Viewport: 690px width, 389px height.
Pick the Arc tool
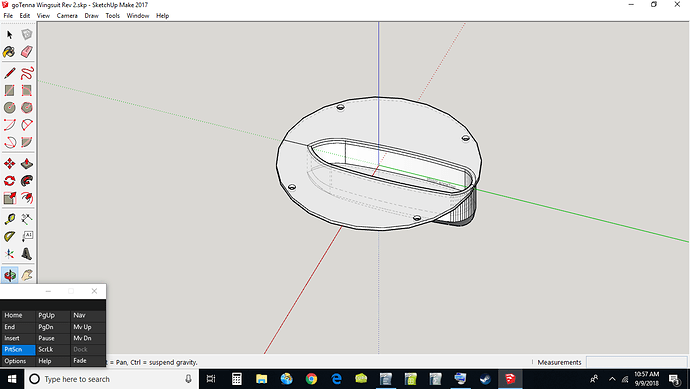10,125
